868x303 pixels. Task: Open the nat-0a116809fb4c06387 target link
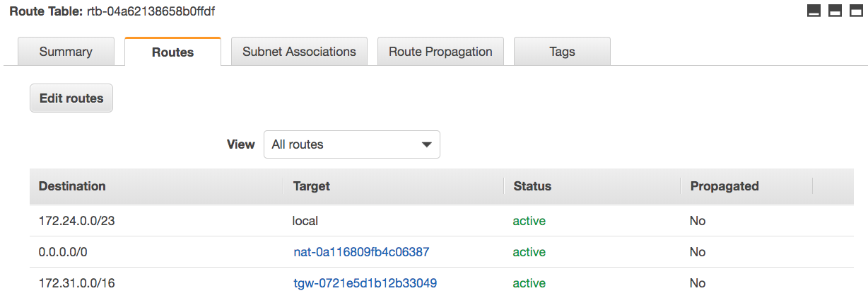point(361,252)
